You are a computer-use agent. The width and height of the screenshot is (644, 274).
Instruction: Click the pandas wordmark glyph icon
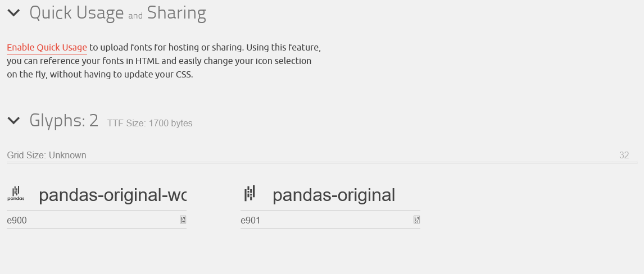(16, 194)
